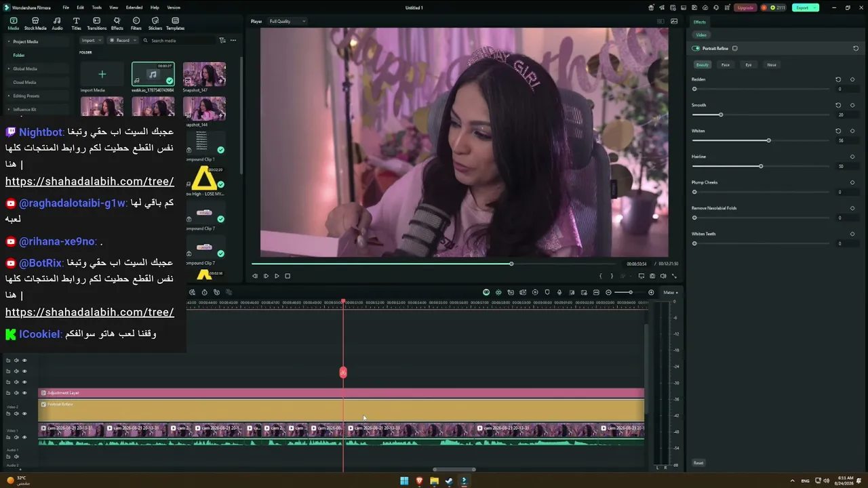The width and height of the screenshot is (868, 488).
Task: Switch to the Nose tab
Action: coord(772,65)
